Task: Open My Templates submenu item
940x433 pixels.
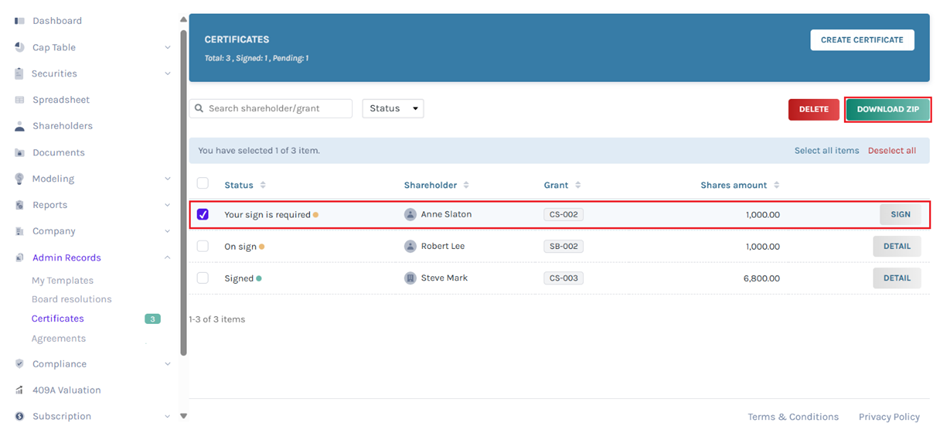Action: tap(62, 281)
